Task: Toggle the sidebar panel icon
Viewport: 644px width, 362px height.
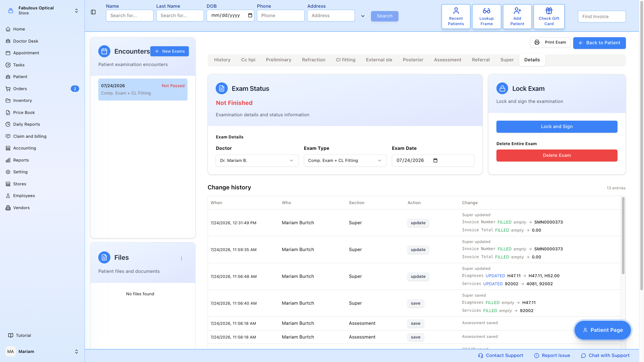Action: 93,12
